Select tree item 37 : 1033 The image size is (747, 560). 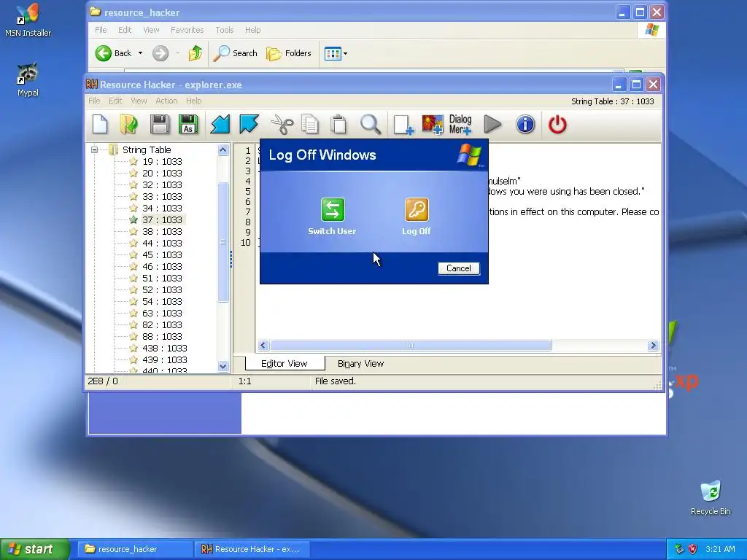[x=162, y=220]
